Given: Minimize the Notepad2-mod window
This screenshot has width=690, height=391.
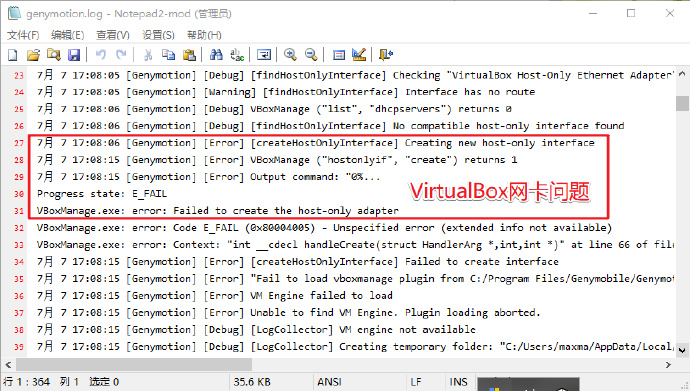Looking at the screenshot, I should 593,13.
